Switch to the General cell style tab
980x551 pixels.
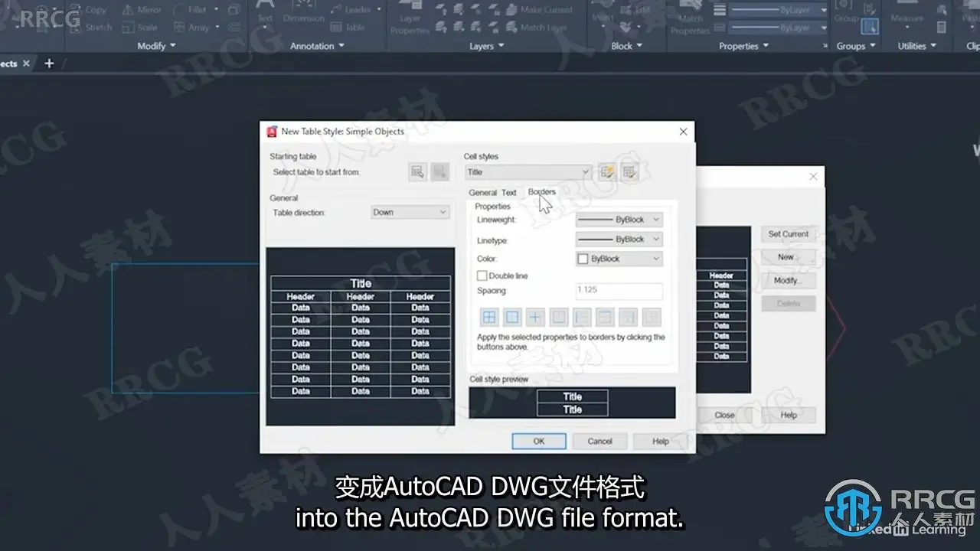point(482,193)
